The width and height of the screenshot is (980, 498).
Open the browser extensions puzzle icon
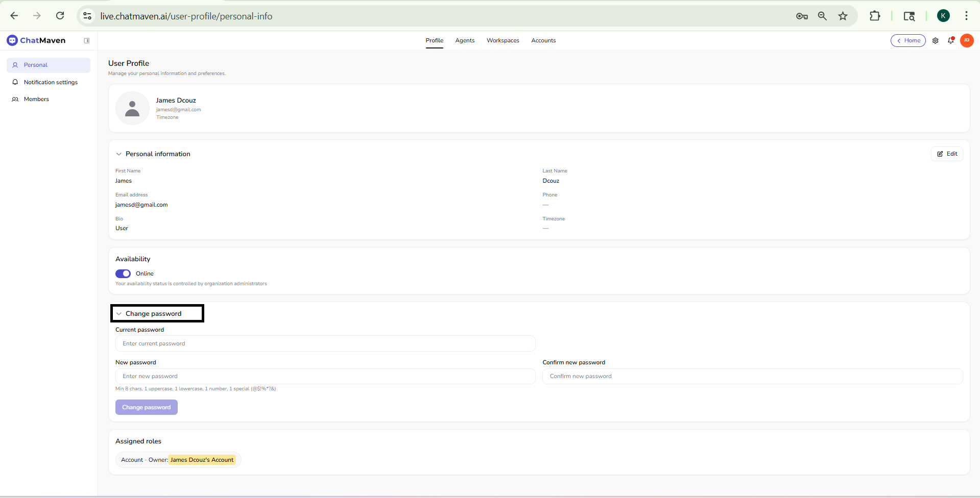click(x=875, y=16)
